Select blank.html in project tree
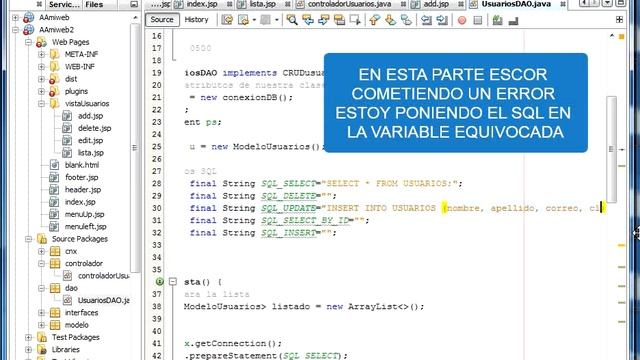The image size is (640, 360). [x=82, y=165]
